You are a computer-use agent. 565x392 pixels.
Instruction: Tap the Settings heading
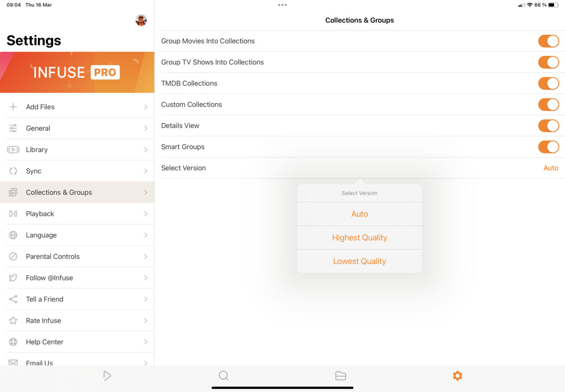pos(34,41)
